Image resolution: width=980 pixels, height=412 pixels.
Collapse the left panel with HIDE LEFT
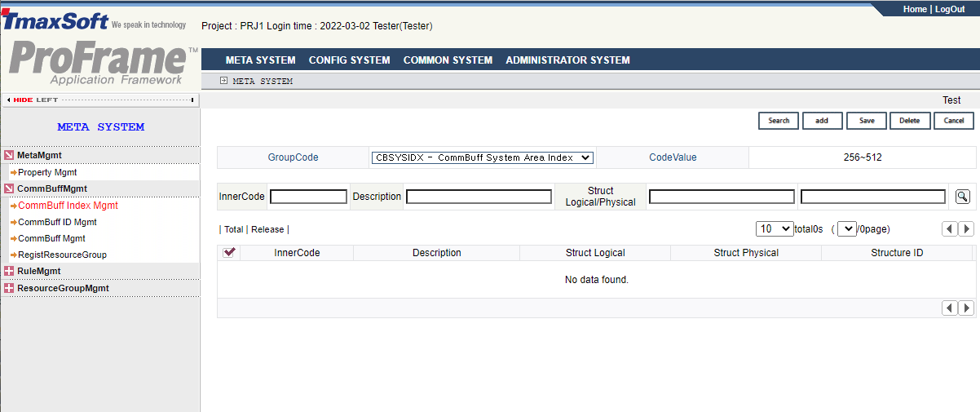[x=99, y=100]
